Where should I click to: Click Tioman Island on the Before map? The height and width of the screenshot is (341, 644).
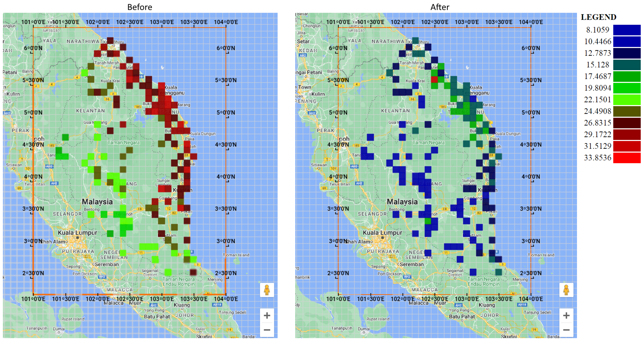[x=236, y=255]
